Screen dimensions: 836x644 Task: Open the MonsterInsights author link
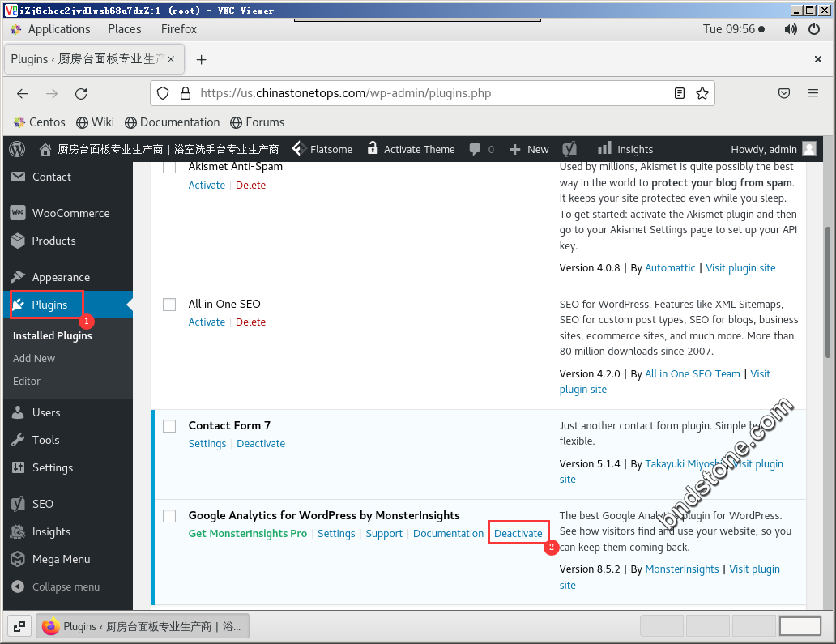coord(682,569)
